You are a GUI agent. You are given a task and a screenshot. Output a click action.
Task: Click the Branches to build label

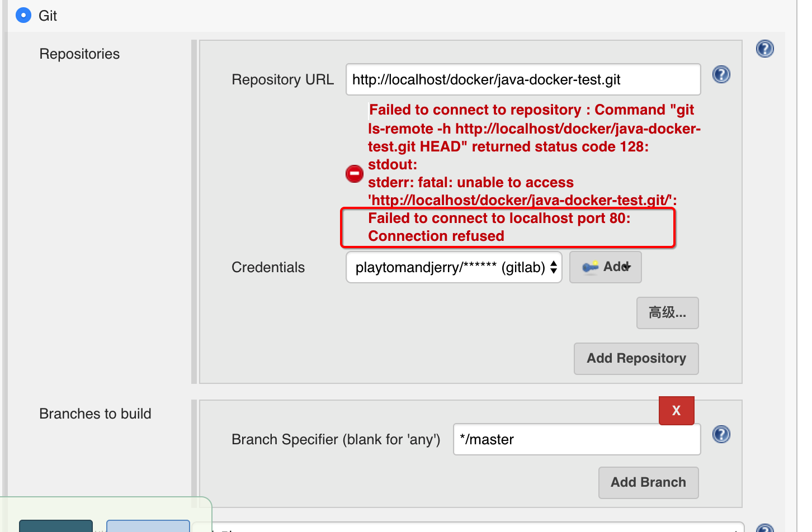(95, 414)
